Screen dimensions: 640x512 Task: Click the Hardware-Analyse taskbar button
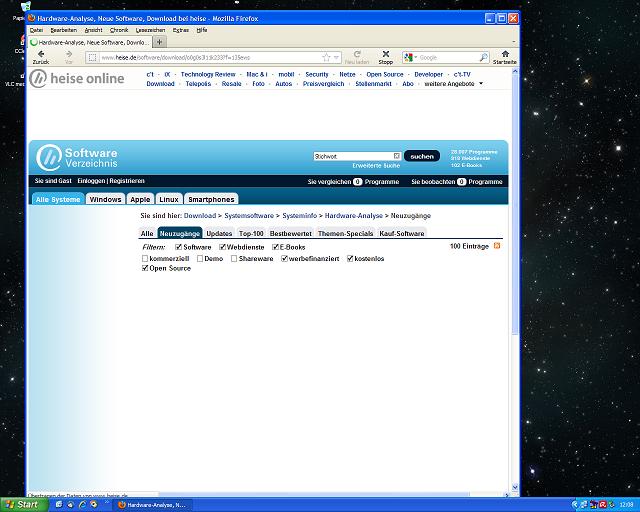pyautogui.click(x=153, y=505)
